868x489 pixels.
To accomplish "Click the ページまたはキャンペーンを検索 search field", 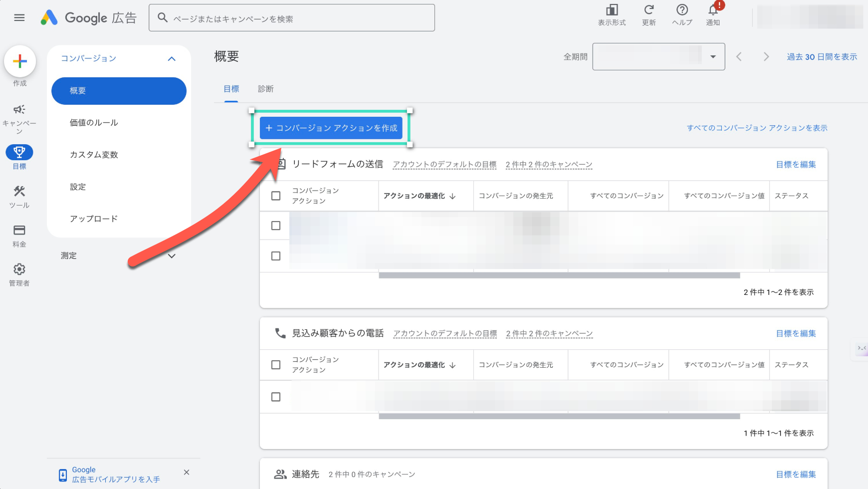I will (x=291, y=17).
